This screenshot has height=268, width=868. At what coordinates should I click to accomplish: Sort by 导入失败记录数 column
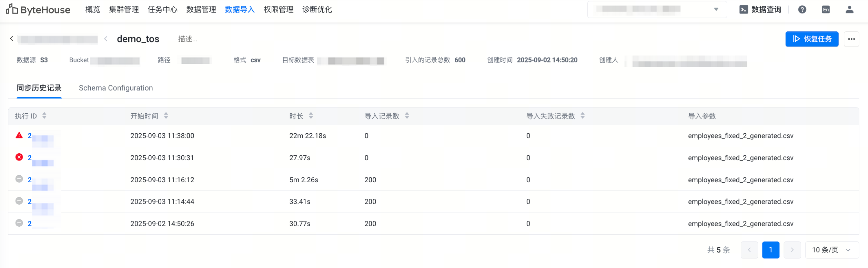pos(582,116)
